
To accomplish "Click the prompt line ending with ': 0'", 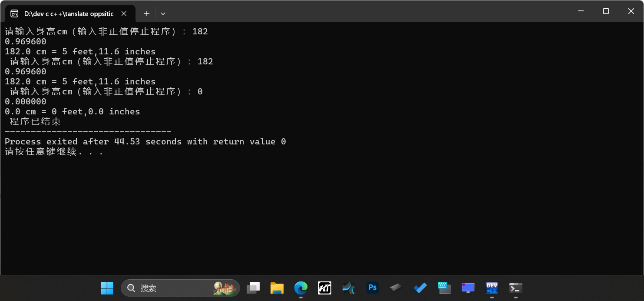I will [x=106, y=92].
